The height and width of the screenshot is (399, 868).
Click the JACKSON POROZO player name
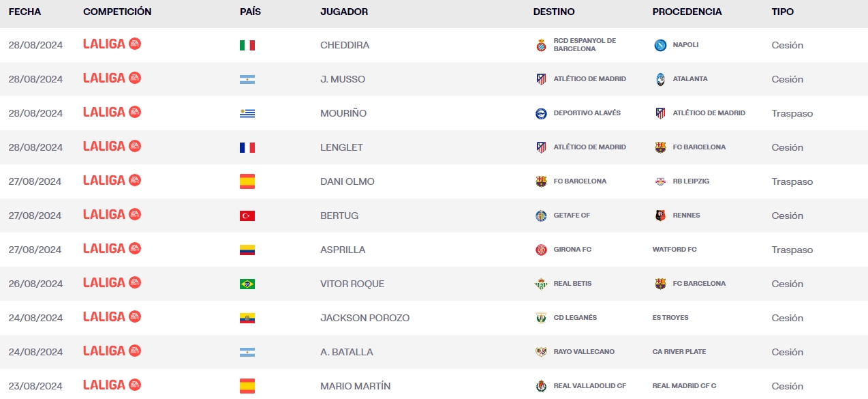(x=365, y=318)
